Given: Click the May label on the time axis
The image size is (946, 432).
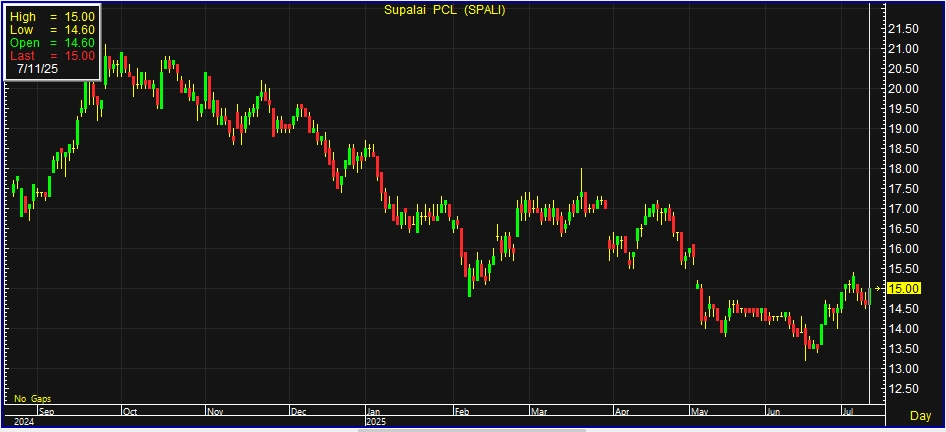Looking at the screenshot, I should [700, 412].
